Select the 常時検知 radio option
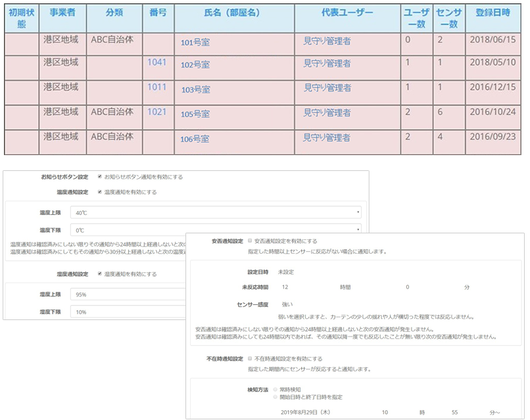The width and height of the screenshot is (530, 420). tap(275, 389)
